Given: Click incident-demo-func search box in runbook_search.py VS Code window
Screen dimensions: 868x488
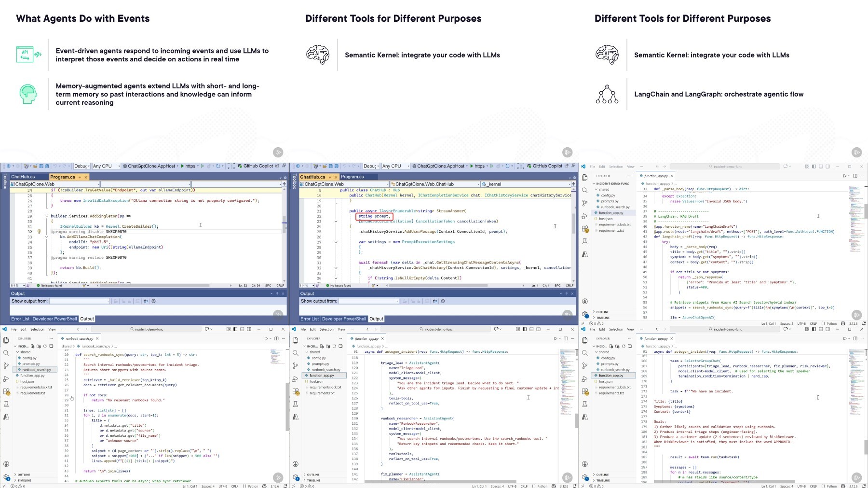Looking at the screenshot, I should (147, 329).
